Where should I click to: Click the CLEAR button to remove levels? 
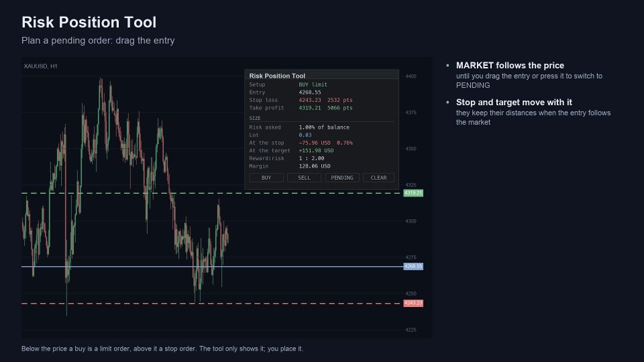point(378,178)
